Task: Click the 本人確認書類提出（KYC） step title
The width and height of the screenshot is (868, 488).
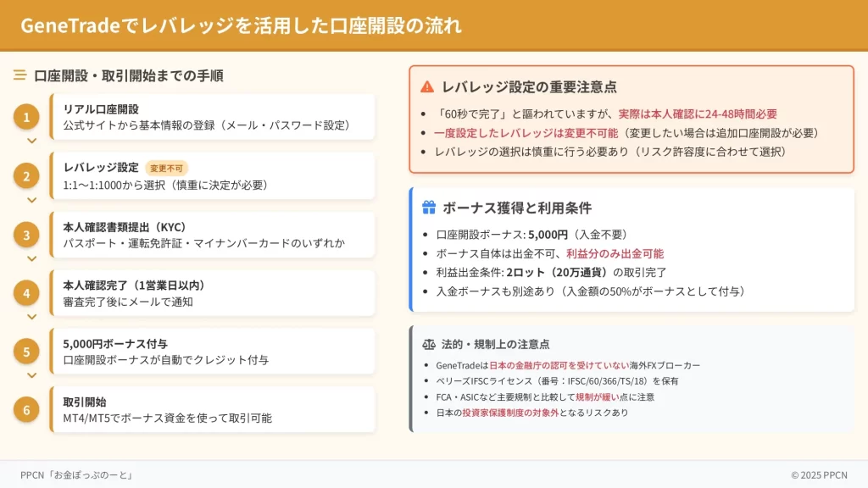Action: [x=125, y=227]
